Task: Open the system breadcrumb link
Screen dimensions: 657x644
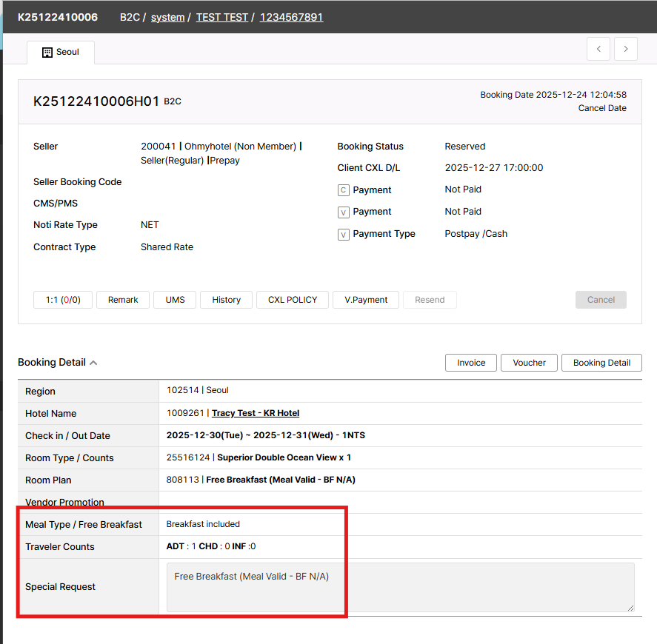Action: [x=167, y=17]
